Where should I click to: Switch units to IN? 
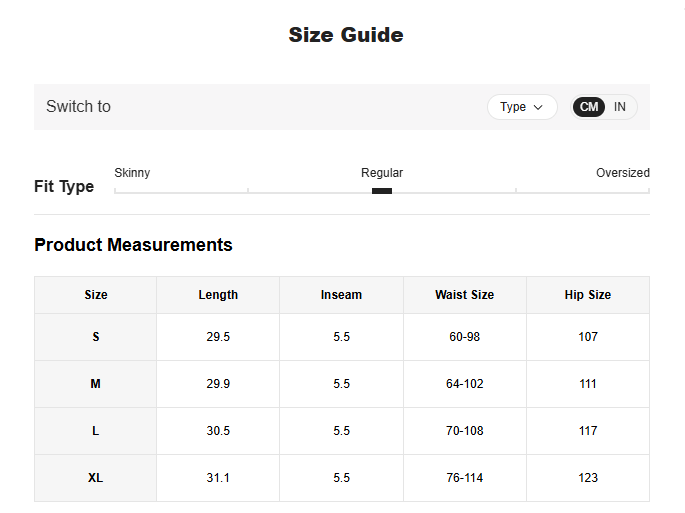[620, 107]
